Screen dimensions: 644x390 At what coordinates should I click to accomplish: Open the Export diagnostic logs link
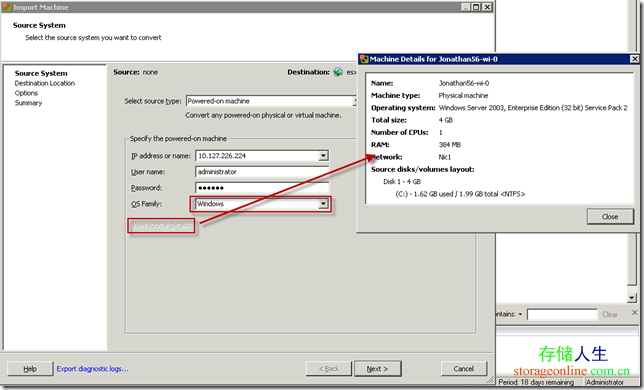92,369
